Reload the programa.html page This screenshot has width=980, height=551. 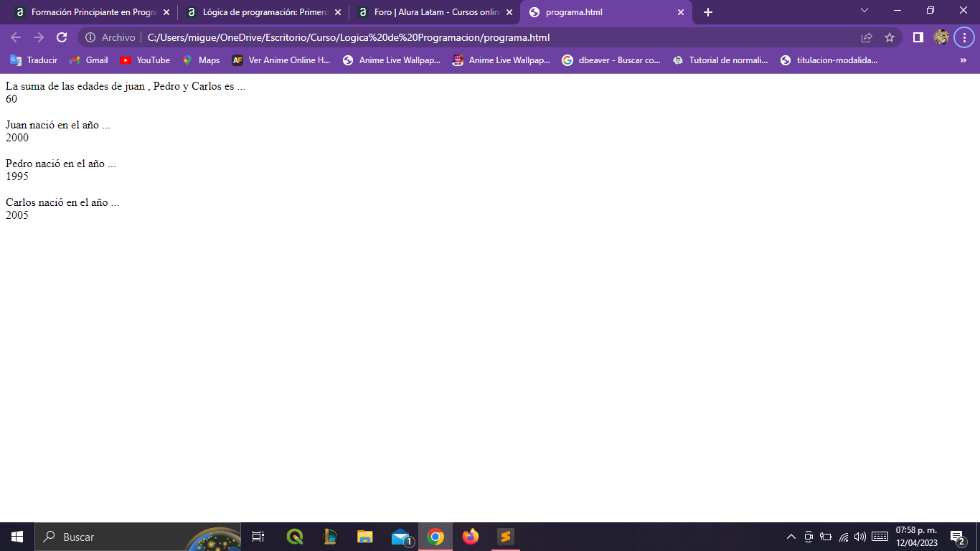coord(62,37)
